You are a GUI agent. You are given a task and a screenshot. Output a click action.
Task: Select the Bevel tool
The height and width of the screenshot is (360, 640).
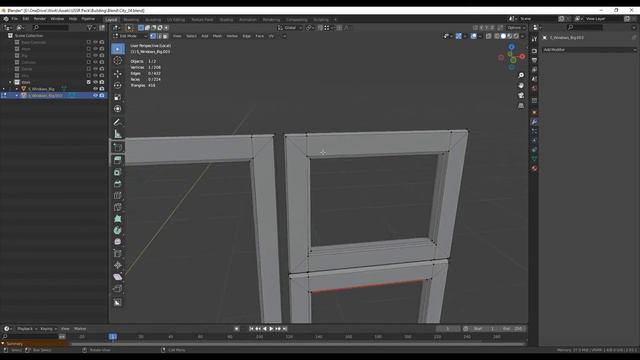click(118, 184)
